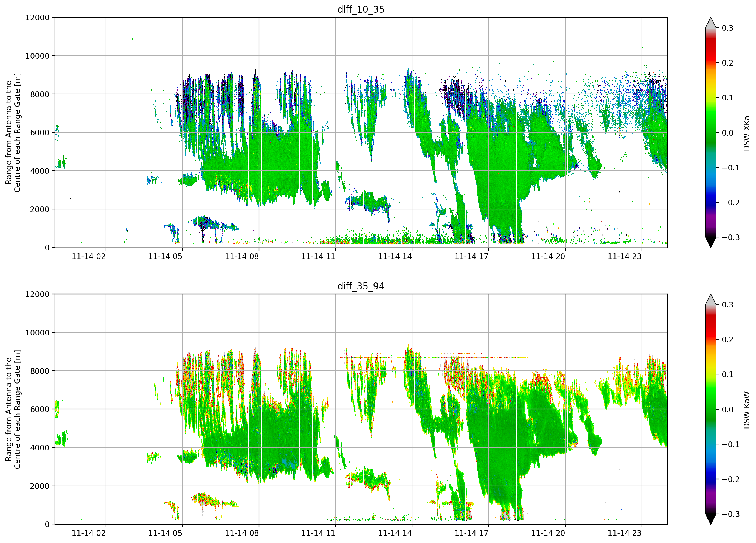This screenshot has width=756, height=543.
Task: Click the '11-14 17' x-tick under diff_10_35
Action: pos(472,256)
